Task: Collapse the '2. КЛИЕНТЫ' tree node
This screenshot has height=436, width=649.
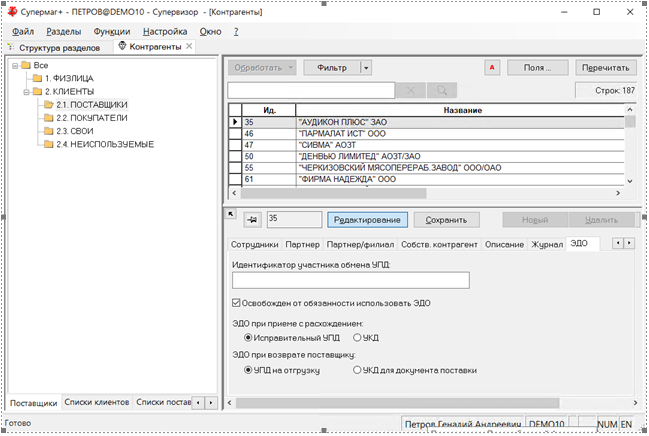Action: (25, 91)
